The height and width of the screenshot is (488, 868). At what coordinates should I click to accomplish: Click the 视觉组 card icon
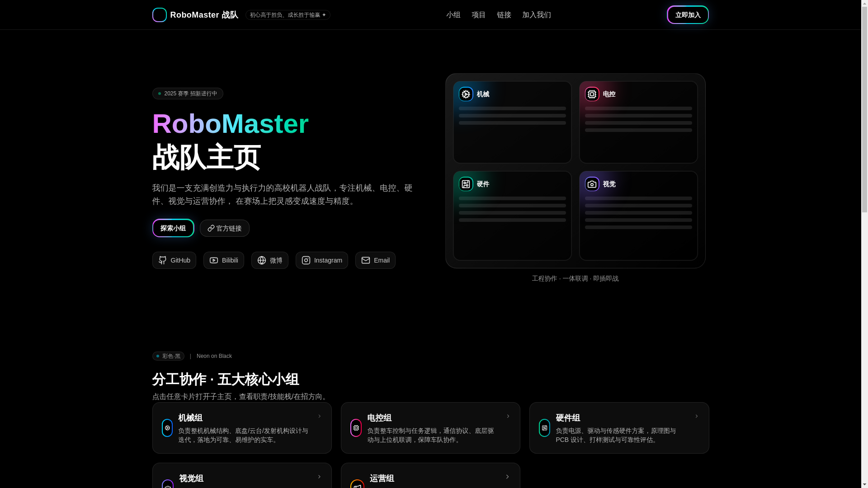tap(168, 484)
